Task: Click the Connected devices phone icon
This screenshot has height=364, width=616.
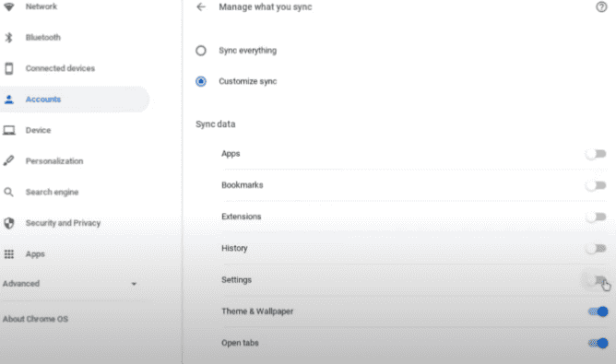Action: point(8,68)
